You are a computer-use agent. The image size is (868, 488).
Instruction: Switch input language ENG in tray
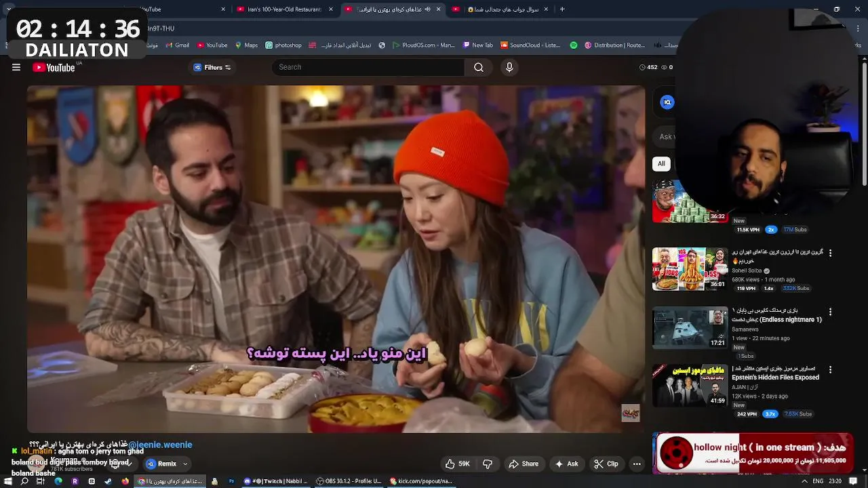tap(818, 481)
